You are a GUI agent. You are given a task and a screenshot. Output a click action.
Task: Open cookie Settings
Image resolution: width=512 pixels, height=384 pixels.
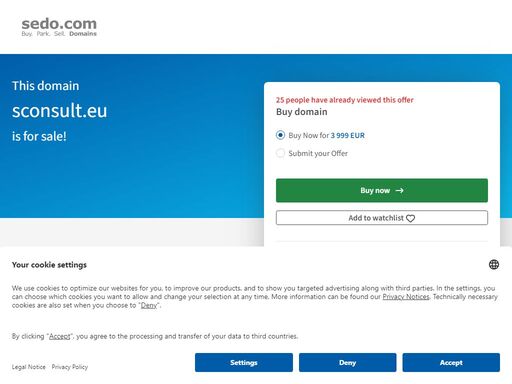point(244,362)
